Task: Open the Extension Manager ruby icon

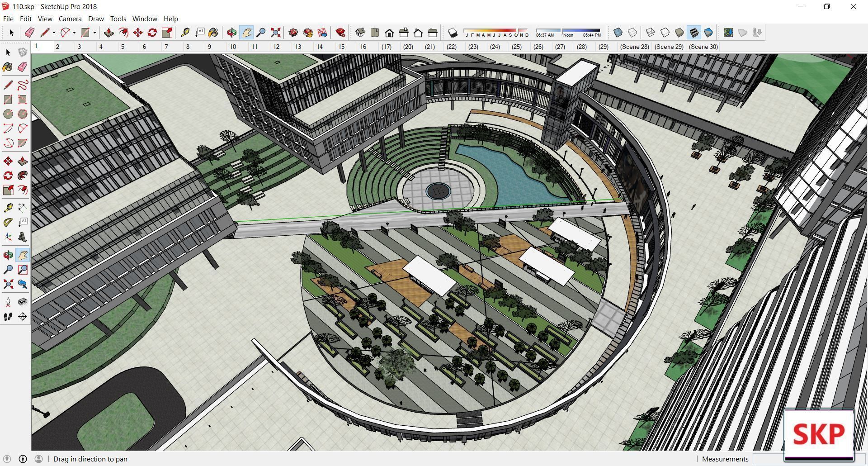Action: point(340,33)
